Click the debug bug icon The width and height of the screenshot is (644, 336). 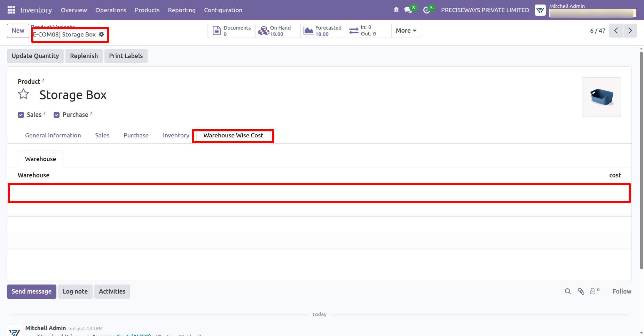(396, 10)
